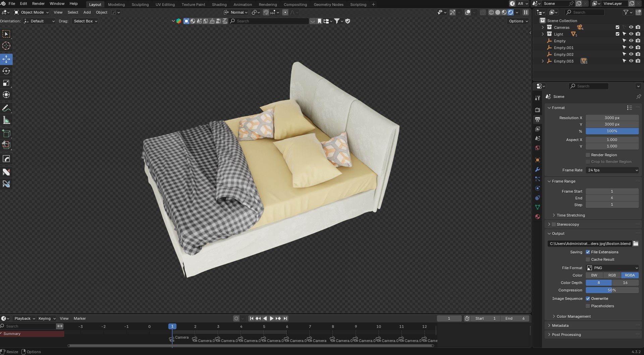Open the Render menu
The height and width of the screenshot is (355, 644).
pyautogui.click(x=38, y=4)
